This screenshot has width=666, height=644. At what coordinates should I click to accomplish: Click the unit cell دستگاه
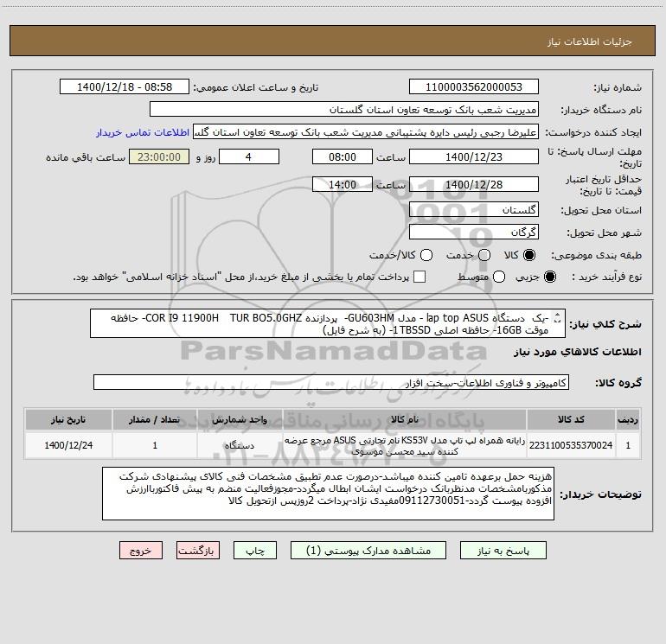pyautogui.click(x=240, y=445)
